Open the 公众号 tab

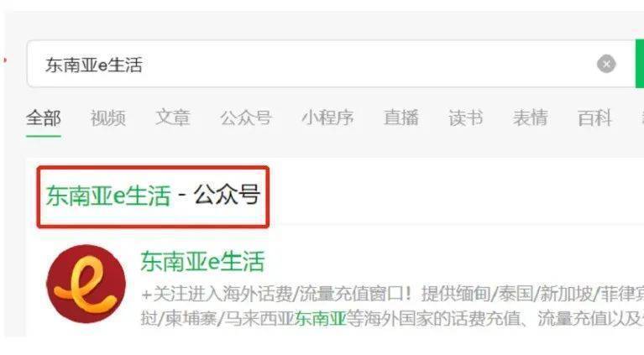pyautogui.click(x=246, y=118)
